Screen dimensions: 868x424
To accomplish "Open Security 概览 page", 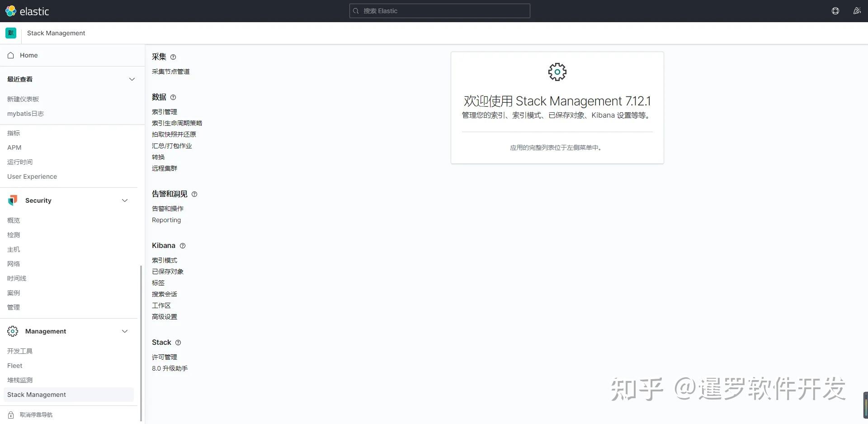I will 14,220.
